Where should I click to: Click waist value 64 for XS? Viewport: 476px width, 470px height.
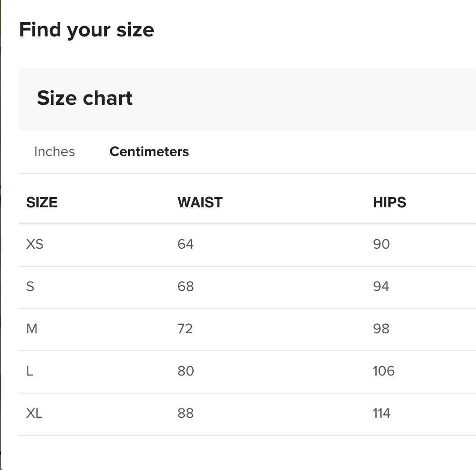tap(186, 244)
